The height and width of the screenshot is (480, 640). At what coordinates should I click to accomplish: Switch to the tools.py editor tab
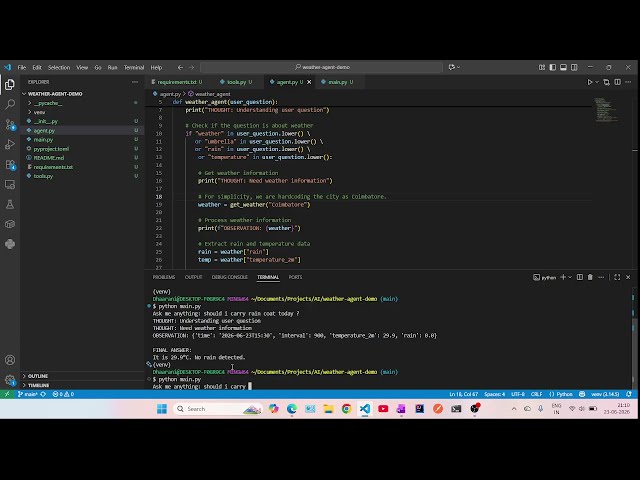point(236,82)
